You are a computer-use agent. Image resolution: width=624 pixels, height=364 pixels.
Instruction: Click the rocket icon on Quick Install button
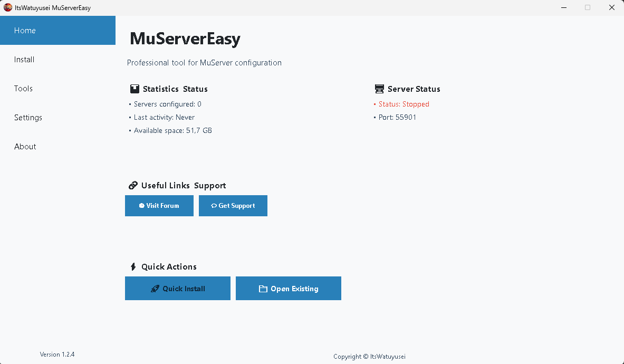click(x=155, y=288)
